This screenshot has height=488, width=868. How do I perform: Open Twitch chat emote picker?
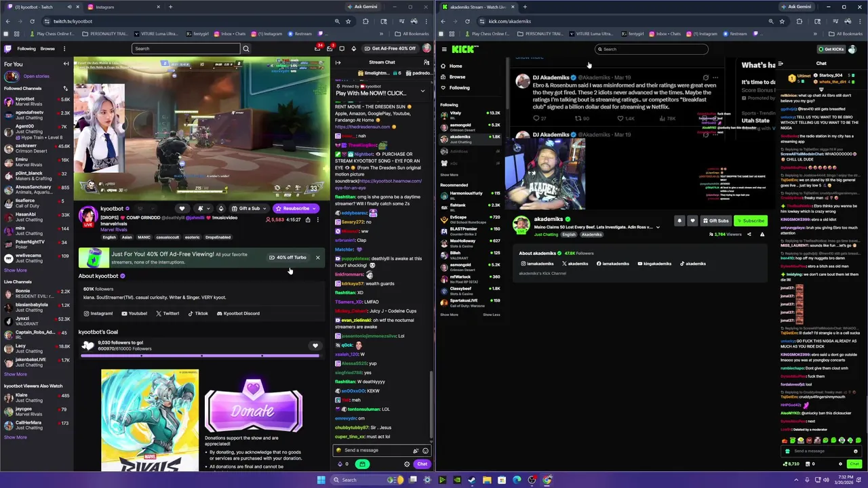pyautogui.click(x=425, y=451)
